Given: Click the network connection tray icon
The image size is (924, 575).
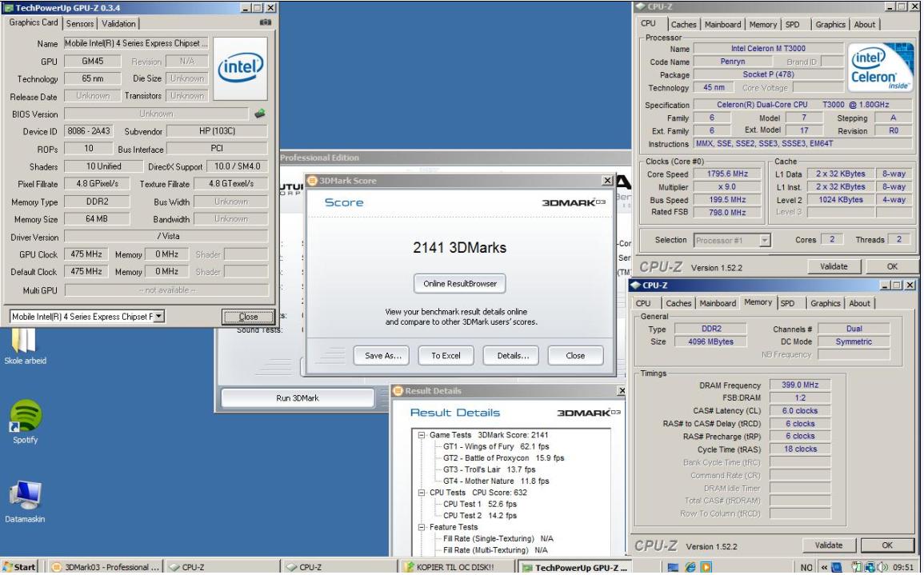Looking at the screenshot, I should [x=870, y=567].
